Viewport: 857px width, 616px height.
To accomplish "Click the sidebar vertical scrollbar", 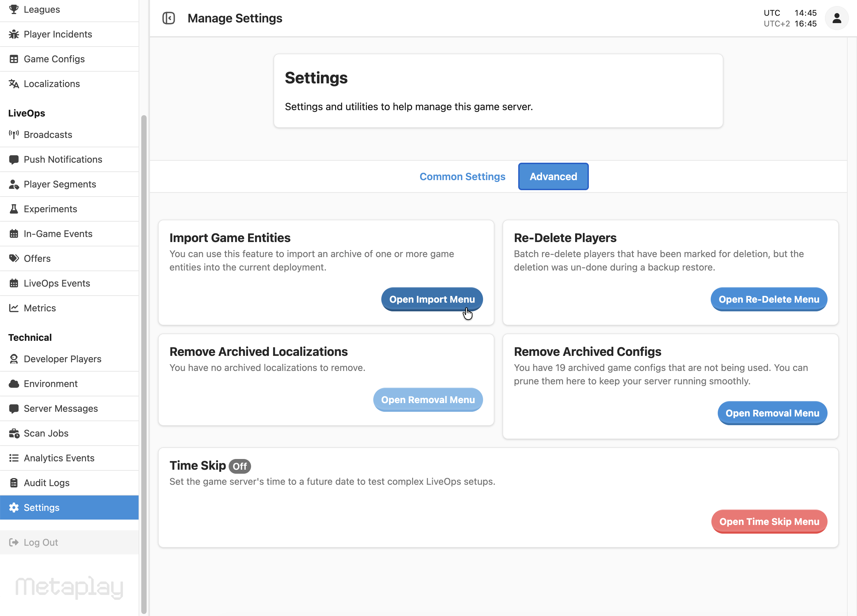I will pos(144,363).
